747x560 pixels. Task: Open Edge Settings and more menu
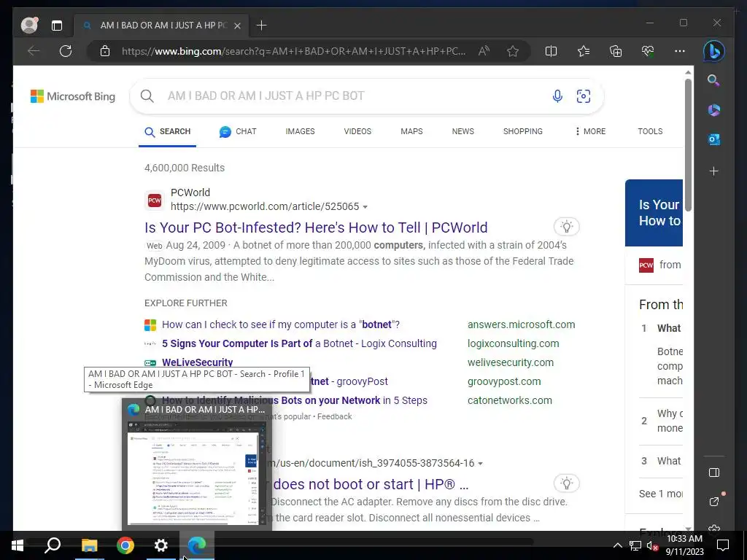(680, 51)
